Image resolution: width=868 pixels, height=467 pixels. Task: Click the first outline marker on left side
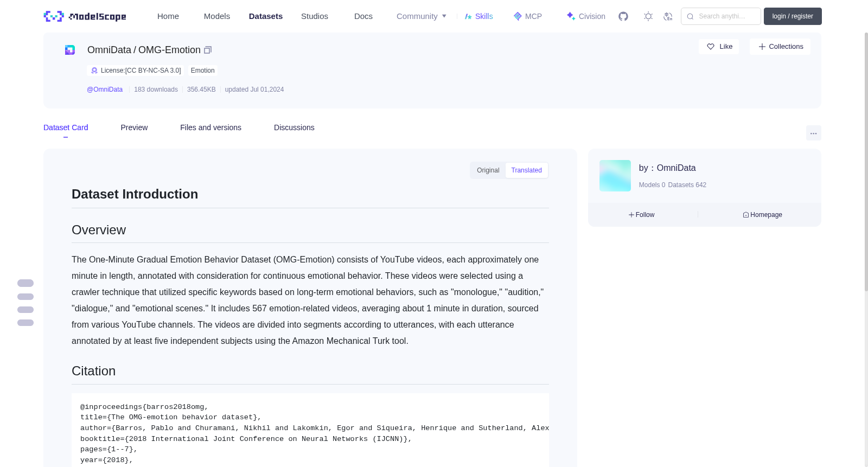coord(25,283)
